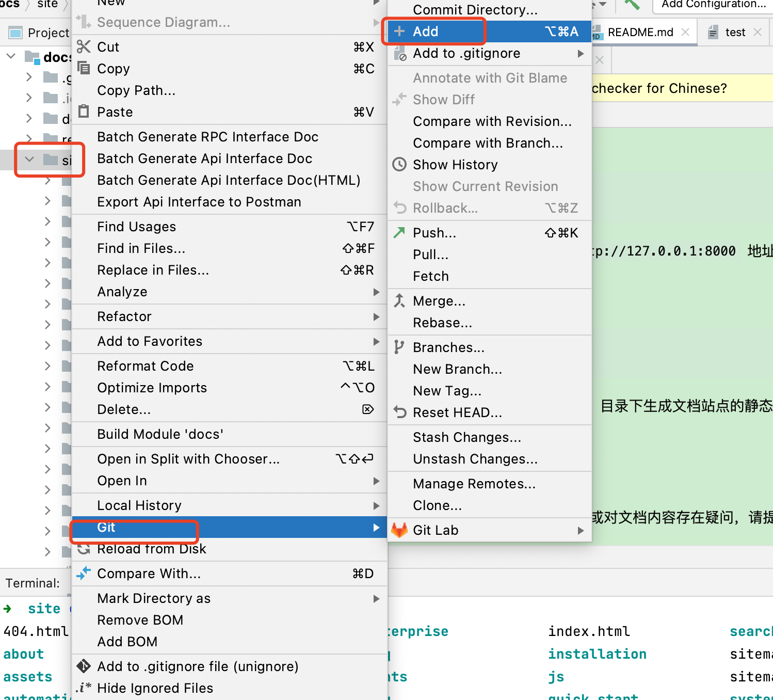Click the Push green arrow icon
Screen dimensions: 773x700
(398, 232)
